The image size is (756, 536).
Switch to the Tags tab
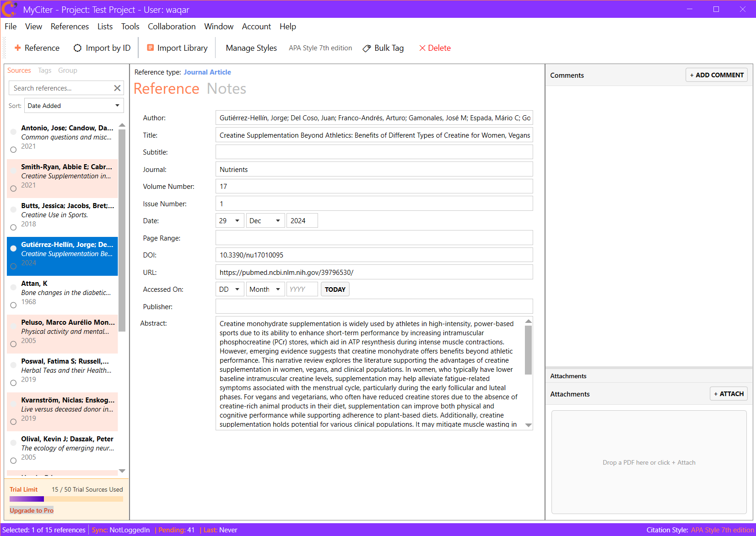point(45,70)
